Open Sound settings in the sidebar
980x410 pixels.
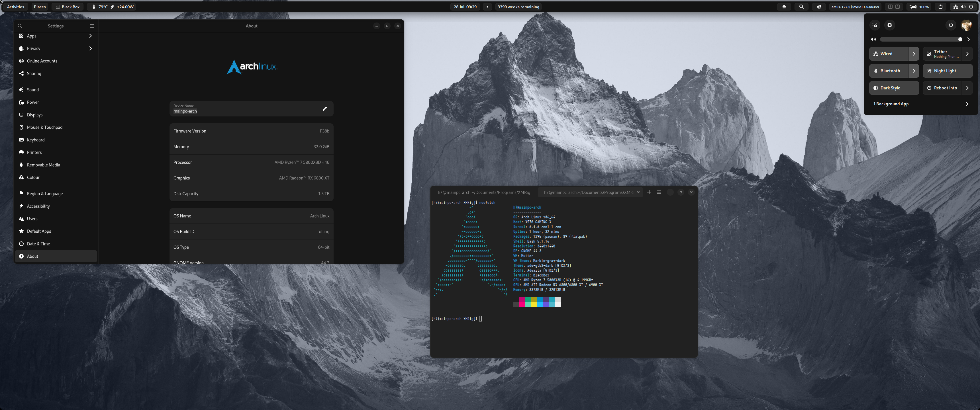56,90
